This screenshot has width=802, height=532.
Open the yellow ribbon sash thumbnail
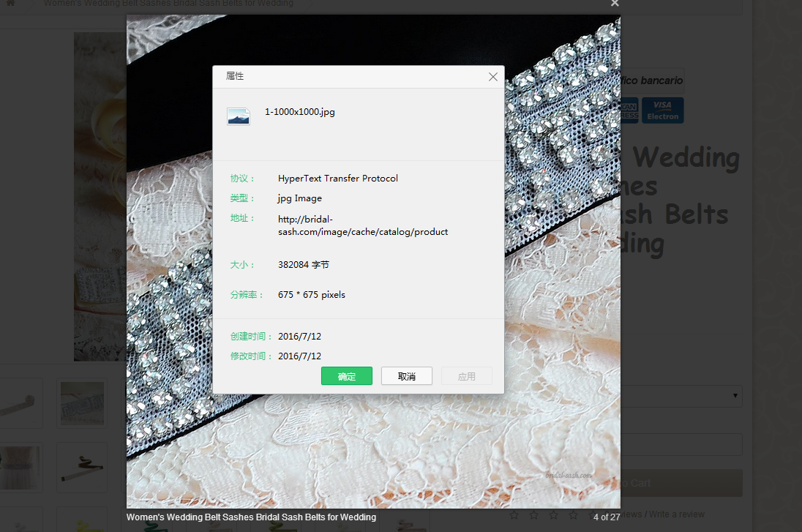[x=82, y=520]
